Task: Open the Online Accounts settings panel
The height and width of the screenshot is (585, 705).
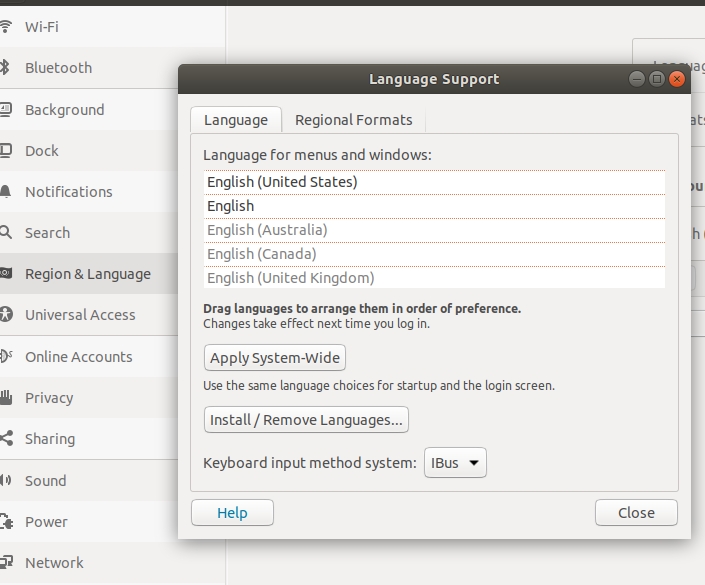Action: [x=78, y=357]
